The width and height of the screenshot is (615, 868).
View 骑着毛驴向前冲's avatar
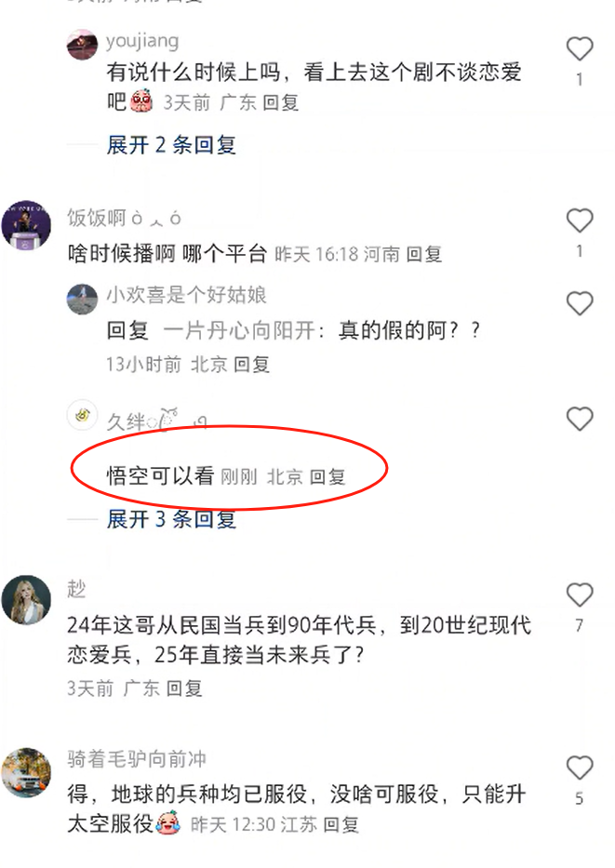click(27, 772)
